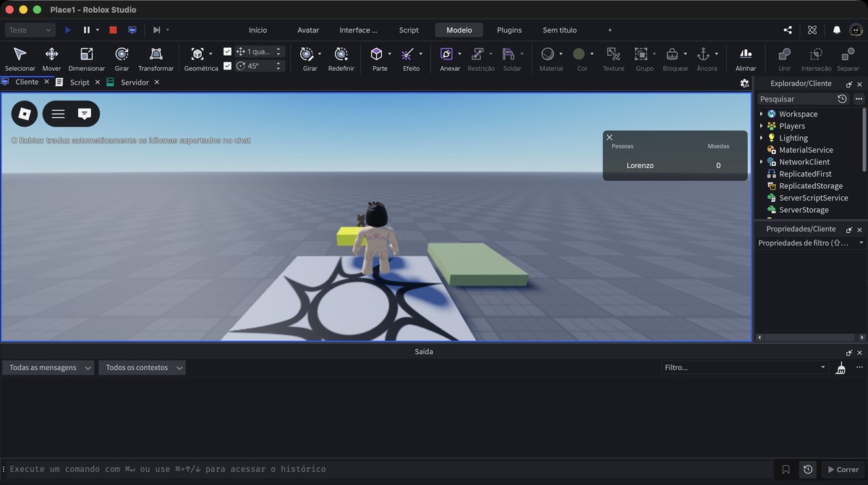This screenshot has width=868, height=485.
Task: Click the step forward playback icon
Action: click(x=156, y=30)
